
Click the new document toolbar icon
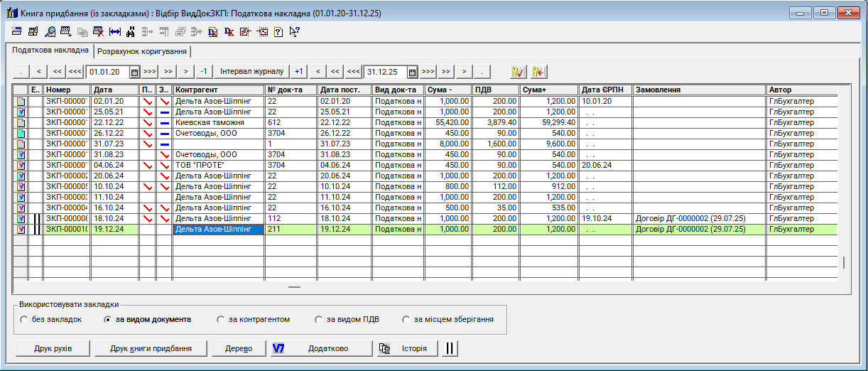click(16, 31)
